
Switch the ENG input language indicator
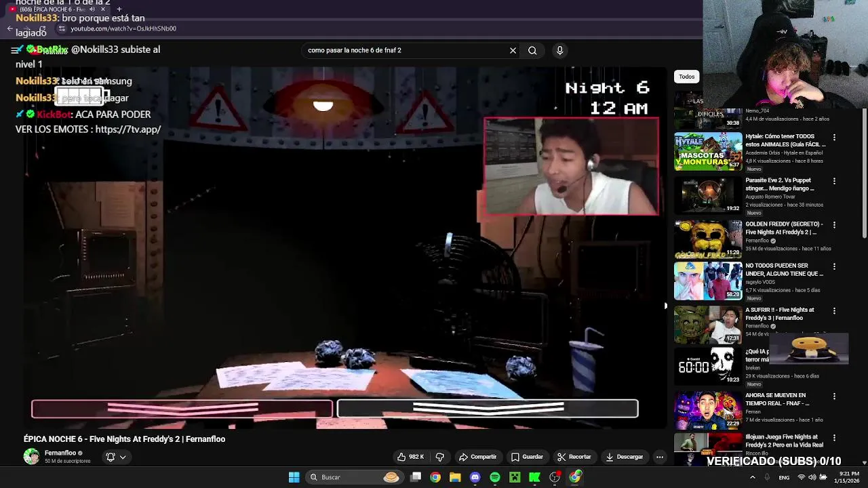pos(784,477)
